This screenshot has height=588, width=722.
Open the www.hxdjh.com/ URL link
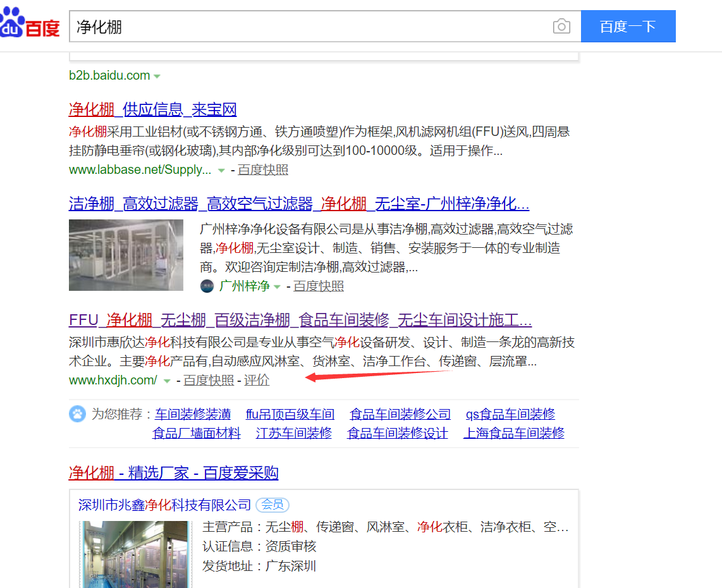tap(113, 381)
